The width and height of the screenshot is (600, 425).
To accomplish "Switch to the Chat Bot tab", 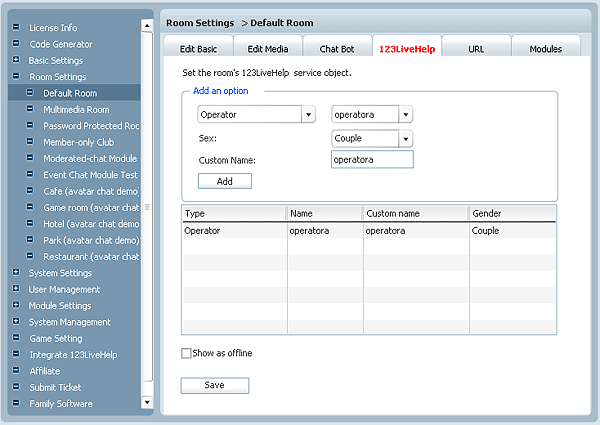I will click(337, 48).
